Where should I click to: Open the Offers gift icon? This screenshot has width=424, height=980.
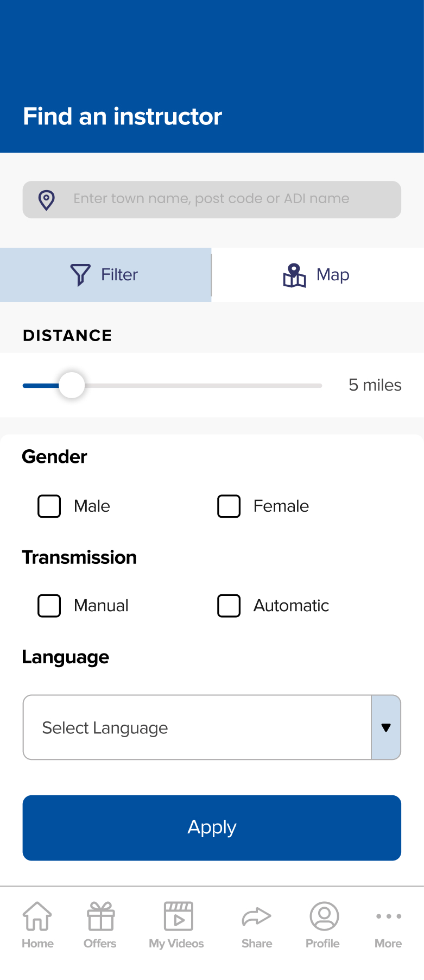click(100, 916)
